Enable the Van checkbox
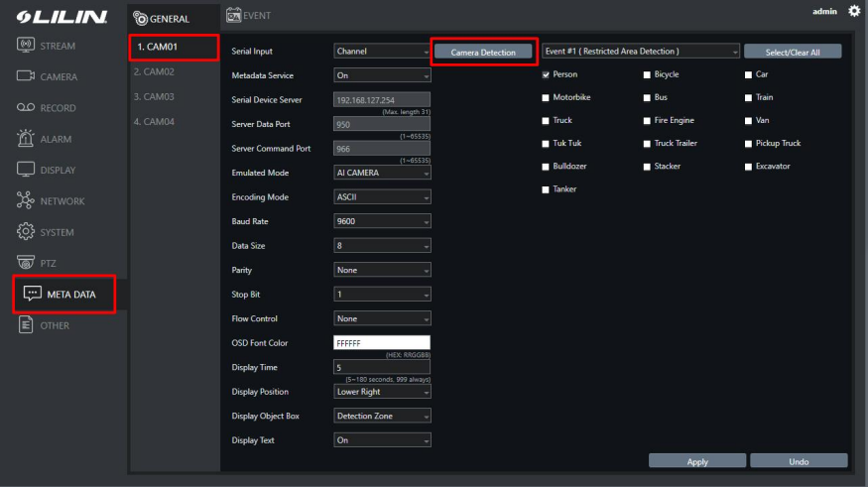Image resolution: width=868 pixels, height=487 pixels. click(x=748, y=121)
